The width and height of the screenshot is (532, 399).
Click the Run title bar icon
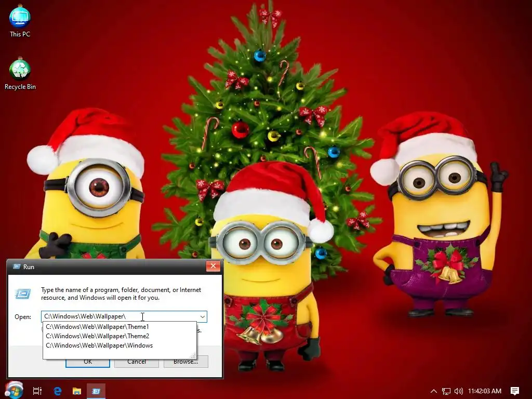(16, 267)
